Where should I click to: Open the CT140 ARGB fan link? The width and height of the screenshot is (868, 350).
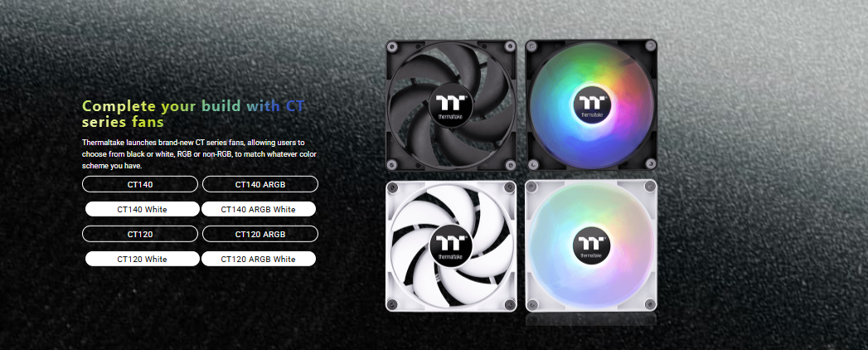(260, 184)
